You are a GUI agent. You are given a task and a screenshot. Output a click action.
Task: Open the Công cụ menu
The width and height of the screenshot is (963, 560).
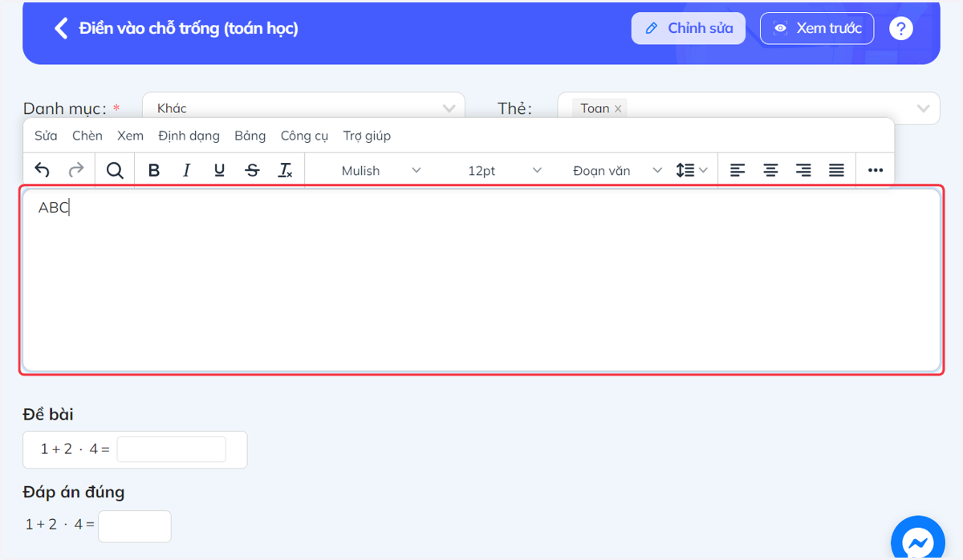coord(304,136)
